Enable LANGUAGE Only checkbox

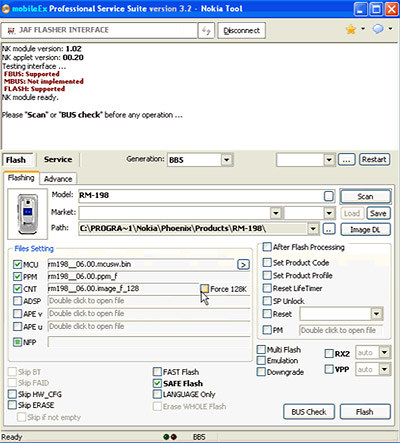pyautogui.click(x=157, y=394)
